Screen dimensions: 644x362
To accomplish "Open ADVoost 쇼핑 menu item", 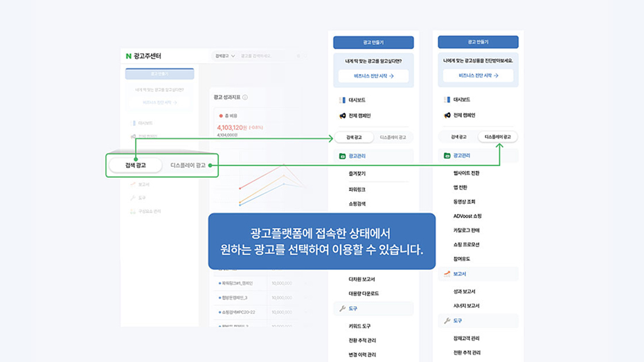I will coord(467,216).
